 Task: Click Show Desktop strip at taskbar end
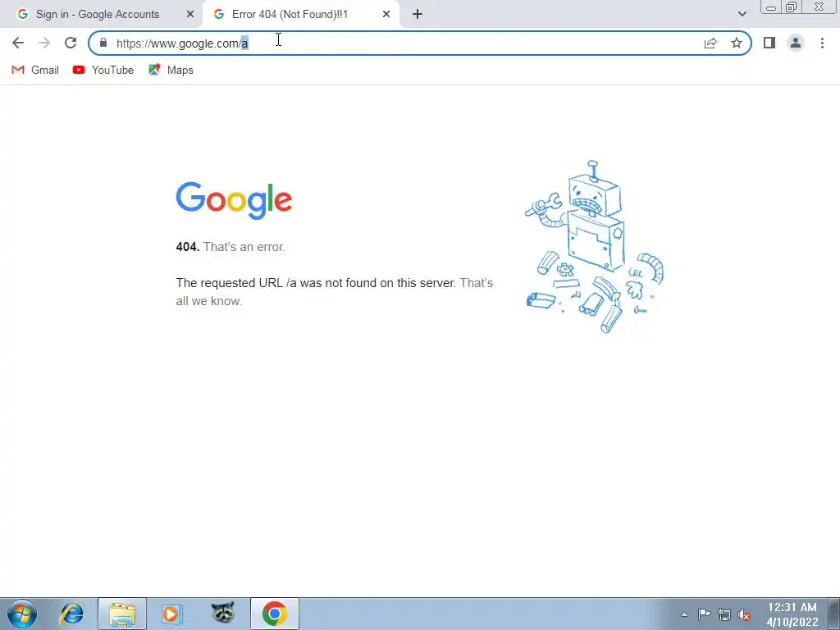[833, 614]
